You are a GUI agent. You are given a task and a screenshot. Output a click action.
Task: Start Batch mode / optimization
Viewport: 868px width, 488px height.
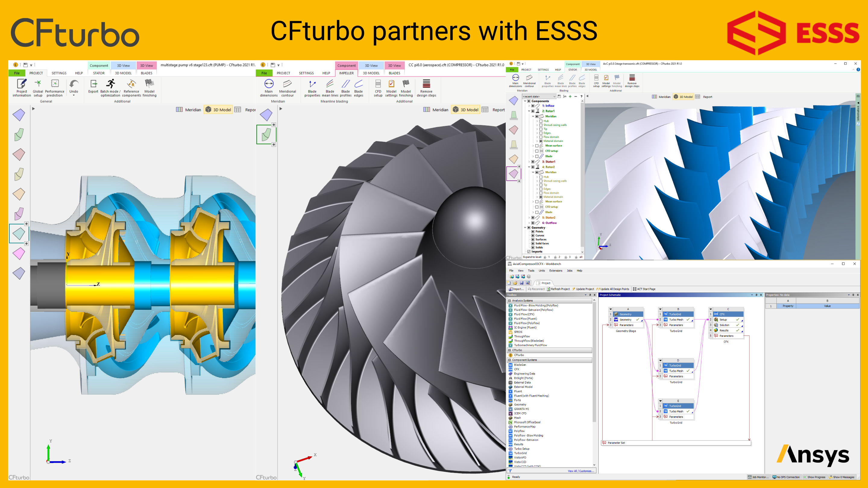[110, 88]
